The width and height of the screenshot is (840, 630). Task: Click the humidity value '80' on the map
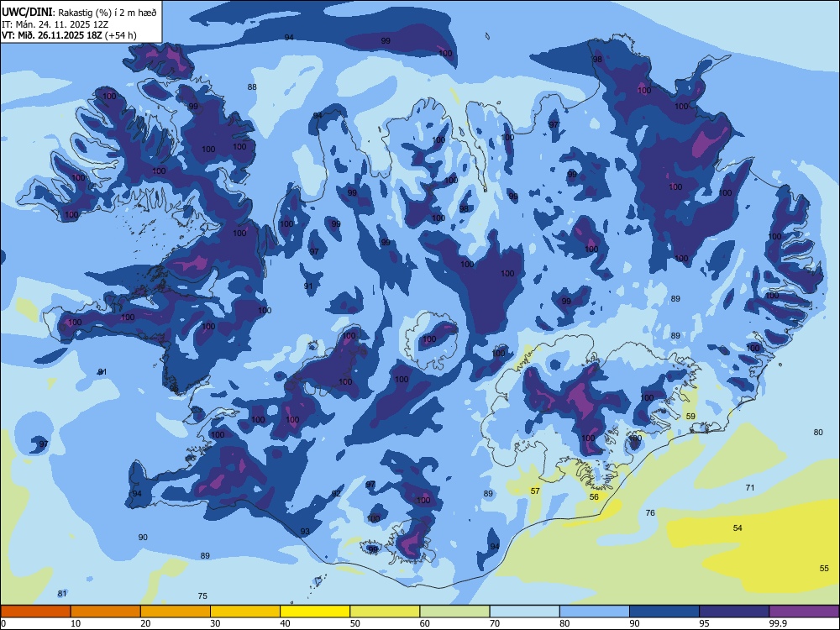pyautogui.click(x=818, y=432)
